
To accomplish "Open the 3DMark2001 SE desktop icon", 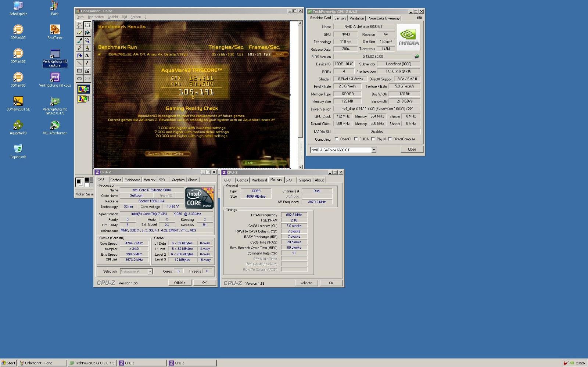I will pos(18,103).
